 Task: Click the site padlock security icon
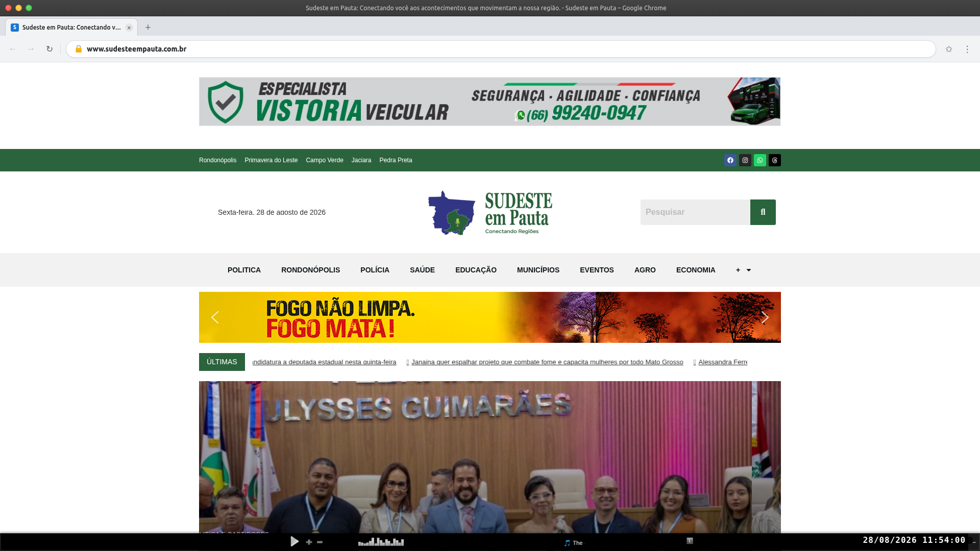pos(79,49)
